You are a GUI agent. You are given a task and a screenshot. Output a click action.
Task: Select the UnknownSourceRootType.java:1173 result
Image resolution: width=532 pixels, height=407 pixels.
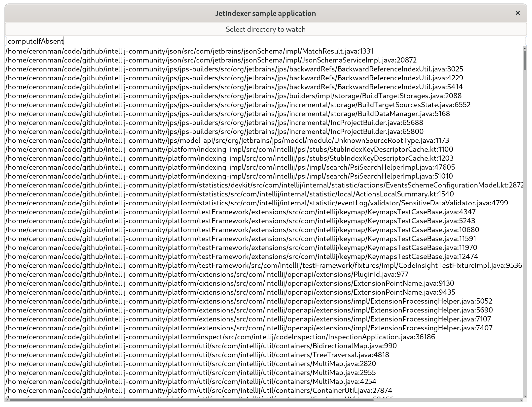click(x=227, y=141)
